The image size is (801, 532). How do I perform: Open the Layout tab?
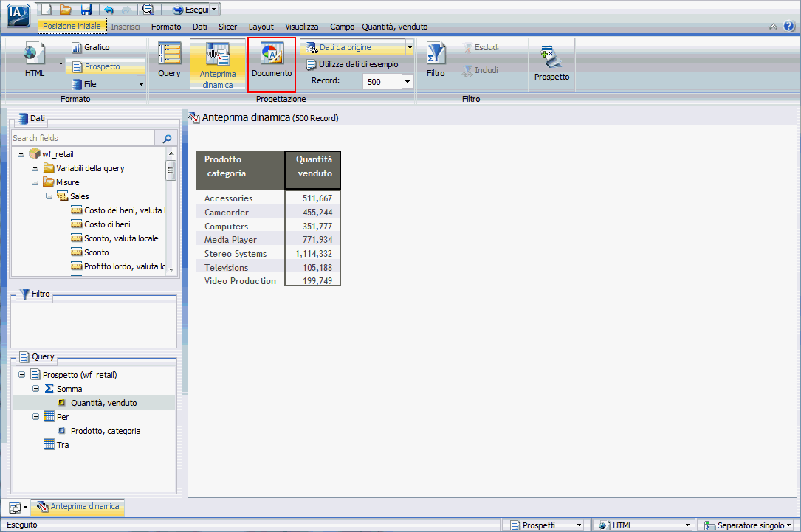pyautogui.click(x=261, y=27)
